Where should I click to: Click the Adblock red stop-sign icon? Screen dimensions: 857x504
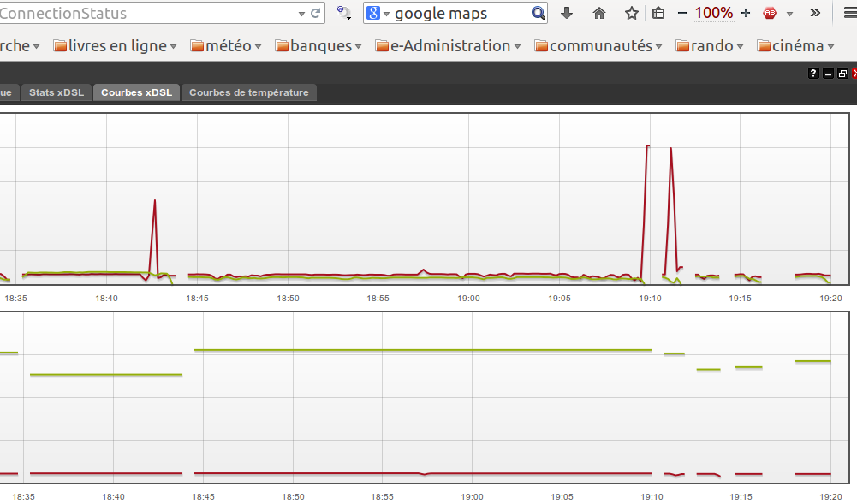coord(770,13)
